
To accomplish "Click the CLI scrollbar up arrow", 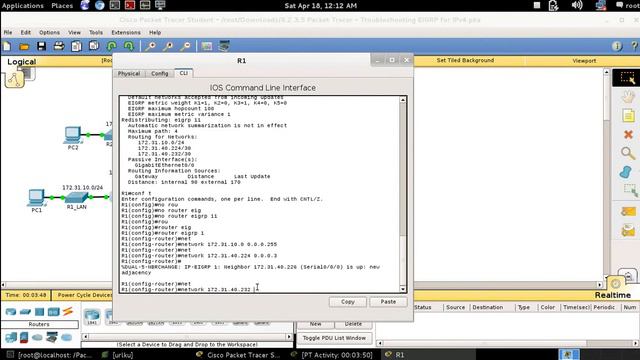I will click(403, 100).
